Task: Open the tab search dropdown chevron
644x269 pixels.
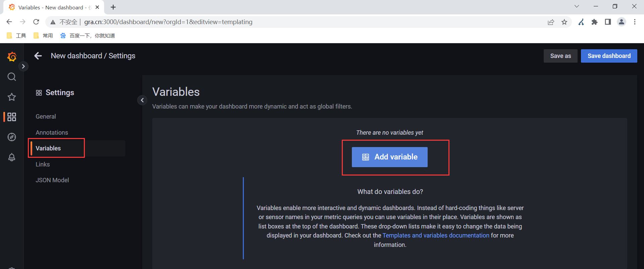Action: pyautogui.click(x=577, y=6)
